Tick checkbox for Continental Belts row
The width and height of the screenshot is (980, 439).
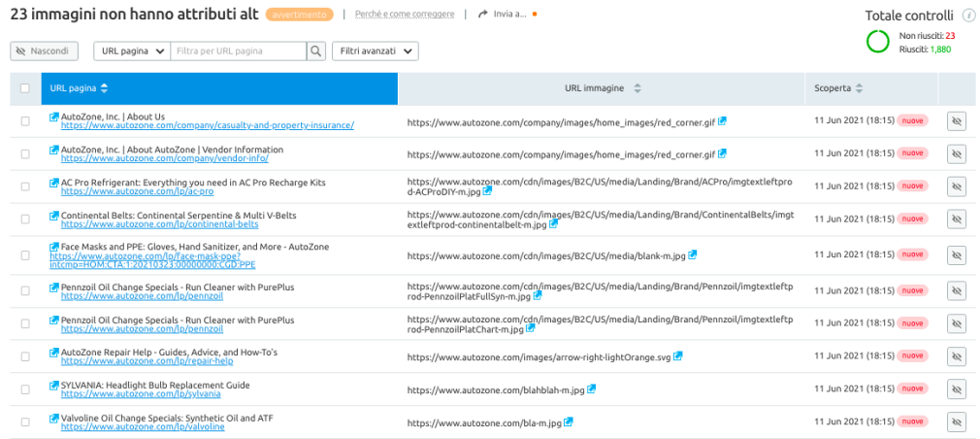[25, 219]
